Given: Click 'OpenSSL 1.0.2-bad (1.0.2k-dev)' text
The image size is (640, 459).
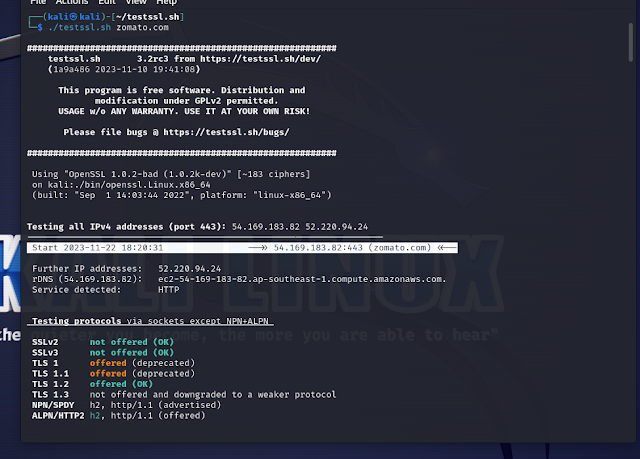Looking at the screenshot, I should click(148, 174).
